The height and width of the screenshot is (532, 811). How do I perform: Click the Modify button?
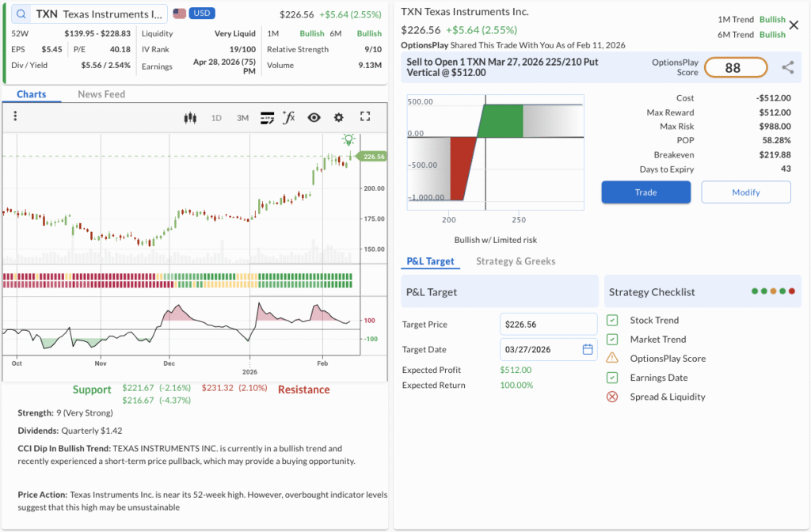pyautogui.click(x=745, y=192)
